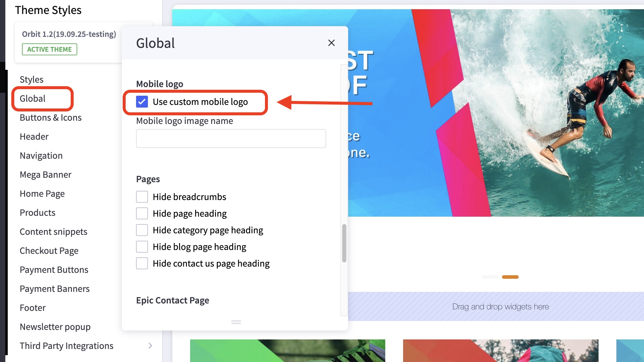The image size is (644, 362).
Task: Expand Third Party Integrations chevron
Action: click(150, 346)
